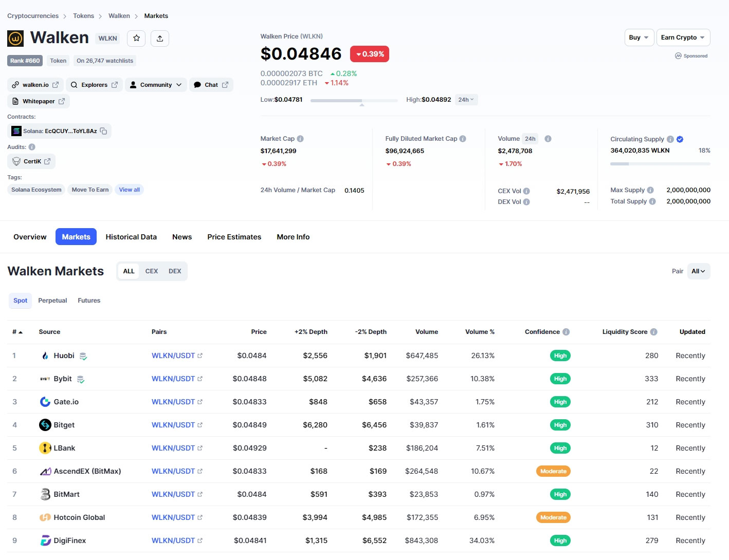
Task: Click the Solana Ecosystem tag
Action: (37, 190)
